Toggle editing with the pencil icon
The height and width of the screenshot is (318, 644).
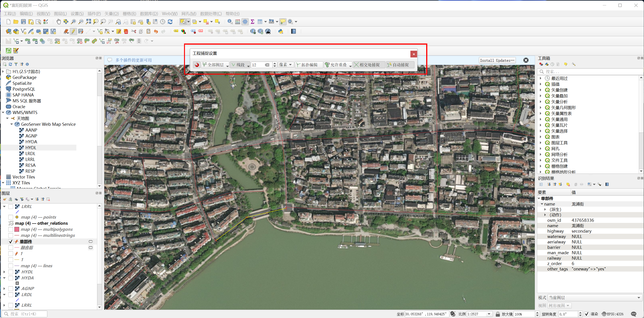[73, 32]
